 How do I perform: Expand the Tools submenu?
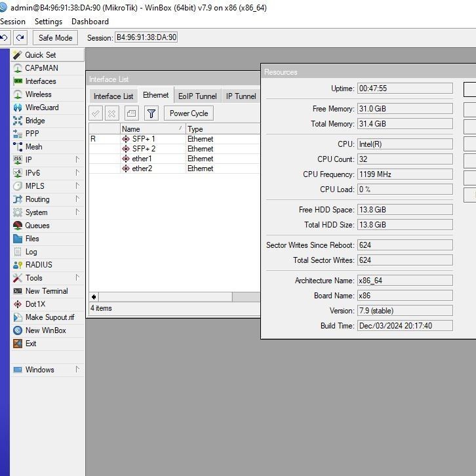77,278
